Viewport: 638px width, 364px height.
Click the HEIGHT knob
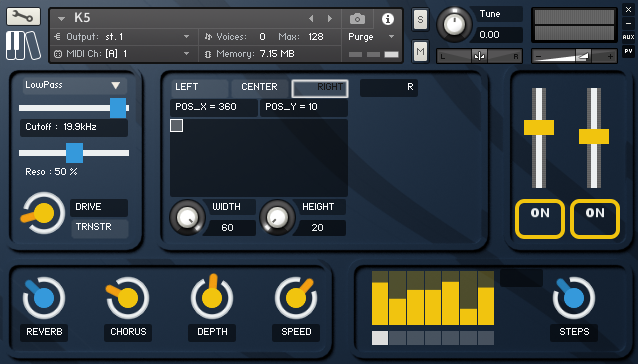point(277,218)
